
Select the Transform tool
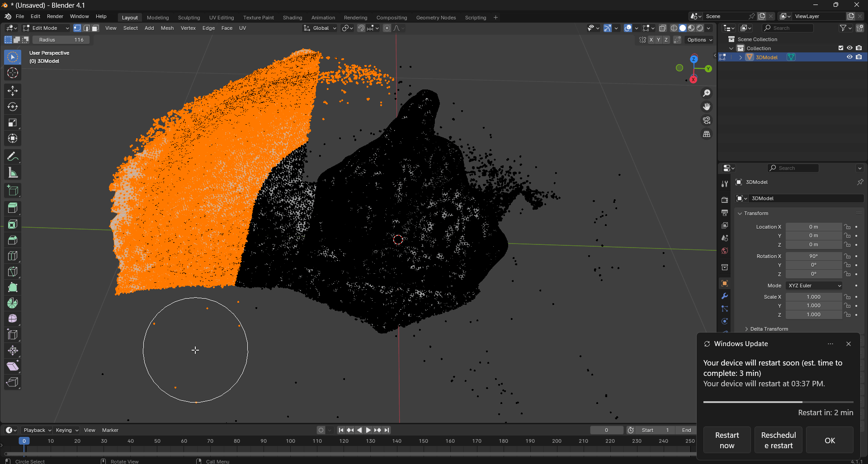tap(13, 138)
